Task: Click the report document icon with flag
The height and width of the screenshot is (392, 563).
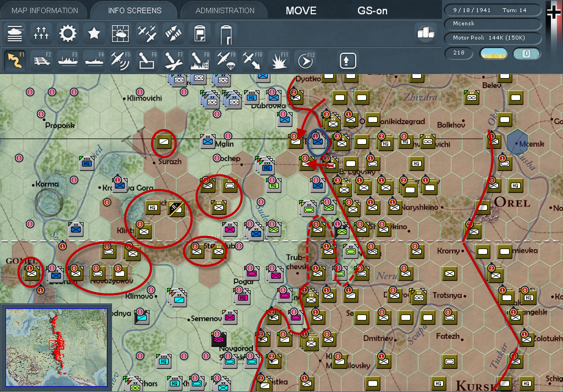Action: pos(200,34)
